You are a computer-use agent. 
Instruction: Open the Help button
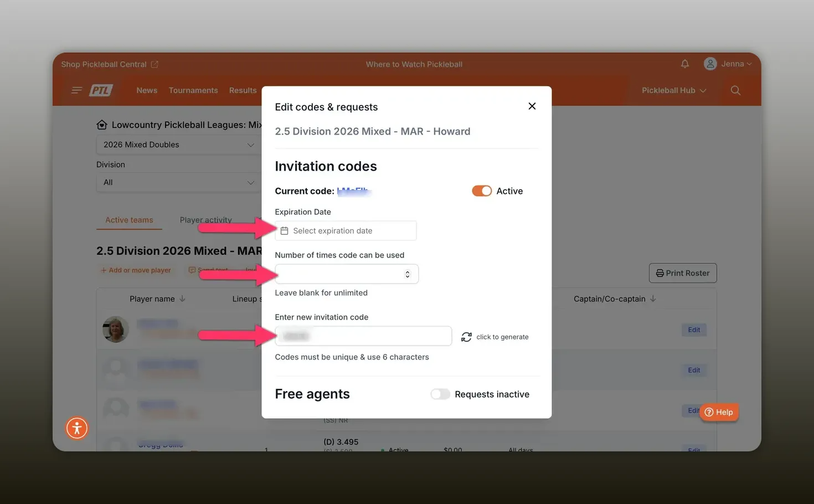(719, 412)
